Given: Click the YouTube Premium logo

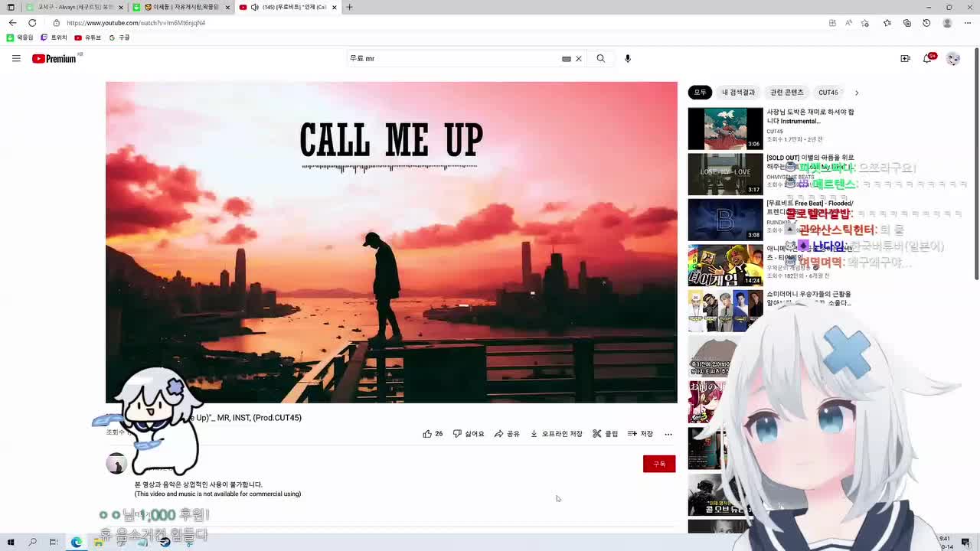Looking at the screenshot, I should coord(54,59).
